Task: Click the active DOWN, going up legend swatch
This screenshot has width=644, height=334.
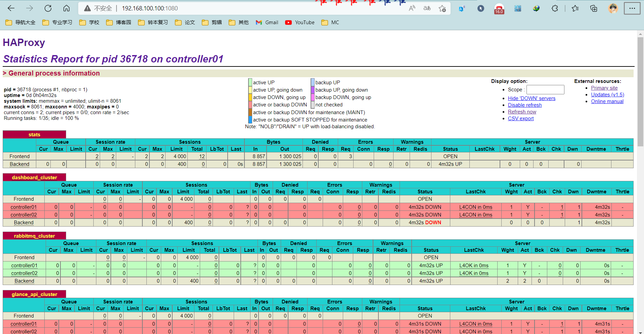Action: [250, 97]
